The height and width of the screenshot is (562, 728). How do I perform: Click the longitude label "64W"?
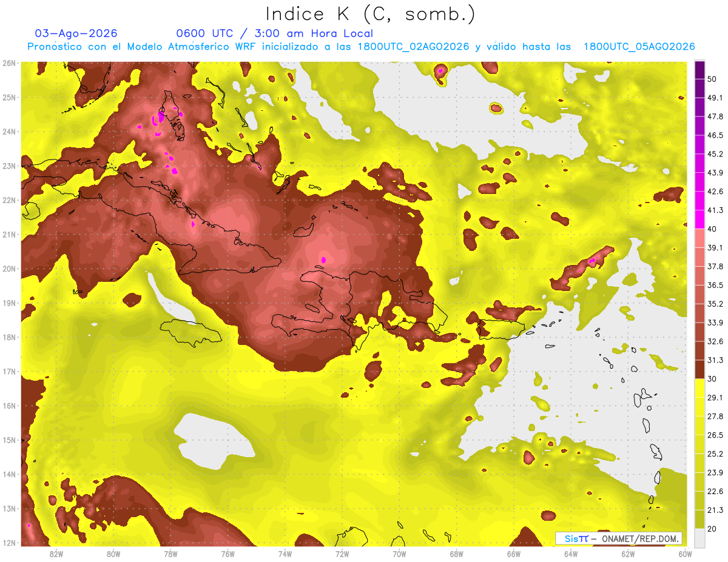click(x=571, y=554)
